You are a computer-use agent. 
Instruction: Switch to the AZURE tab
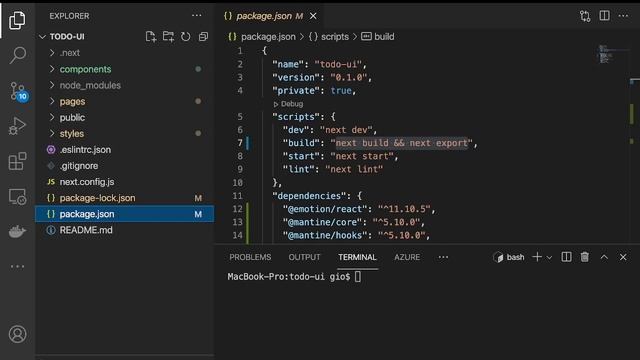click(x=407, y=257)
